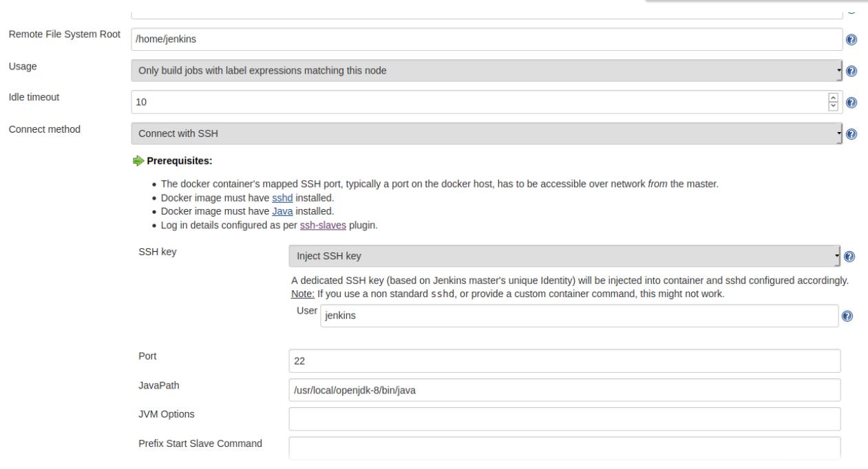Click the Port input field
868x469 pixels.
click(564, 360)
